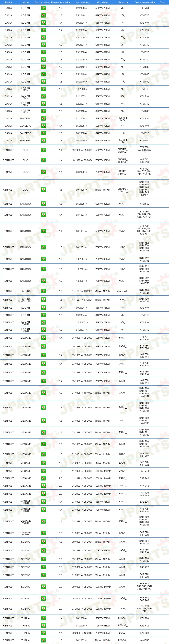Select the production dates 07.2000 -> 04.2001
Image resolution: width=169 pixels, height=644 pixels.
(x=82, y=567)
